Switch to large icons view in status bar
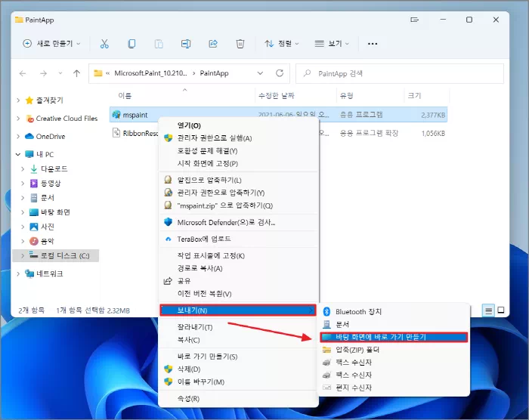 pyautogui.click(x=501, y=310)
